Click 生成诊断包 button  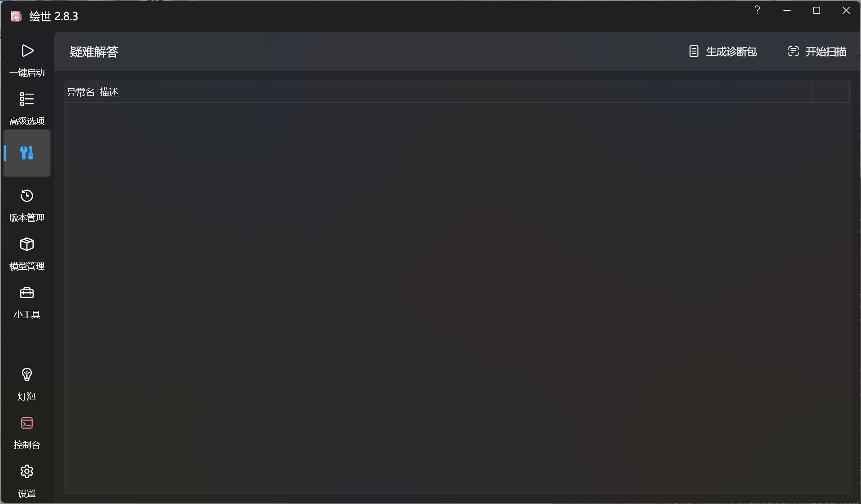tap(723, 52)
